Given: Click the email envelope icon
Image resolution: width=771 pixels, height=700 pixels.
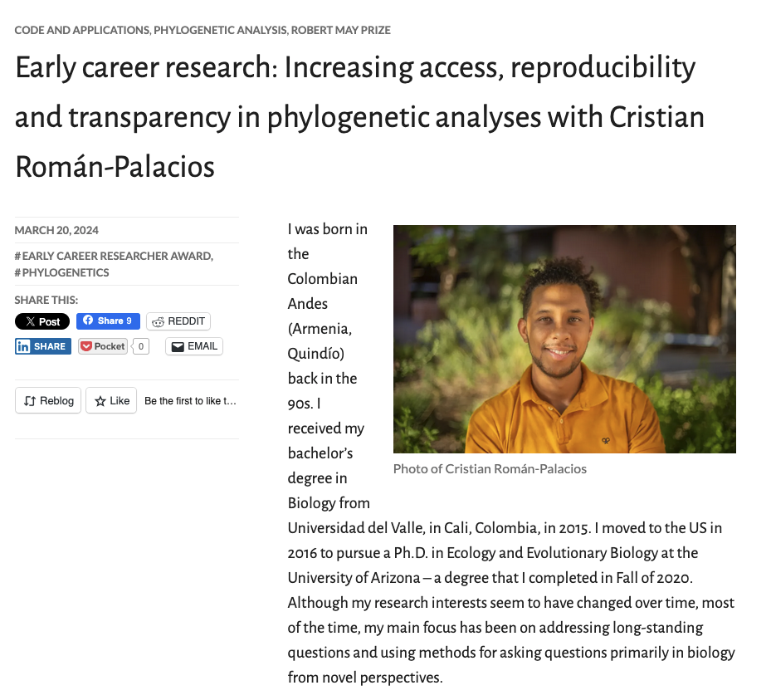Looking at the screenshot, I should pos(178,347).
